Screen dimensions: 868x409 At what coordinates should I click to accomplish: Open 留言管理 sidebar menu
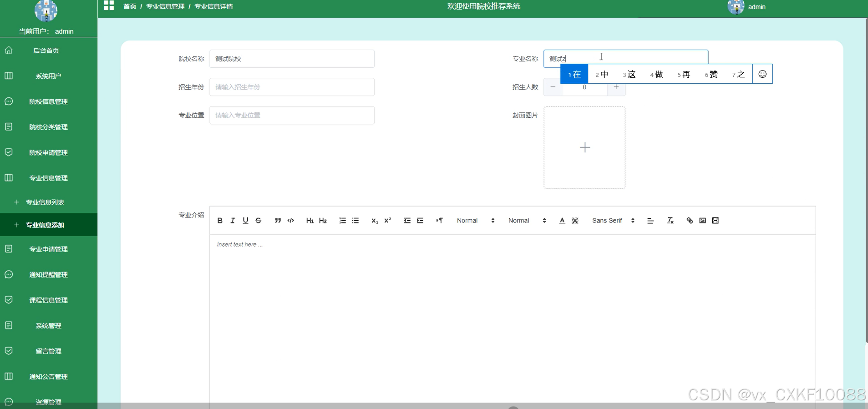(49, 351)
